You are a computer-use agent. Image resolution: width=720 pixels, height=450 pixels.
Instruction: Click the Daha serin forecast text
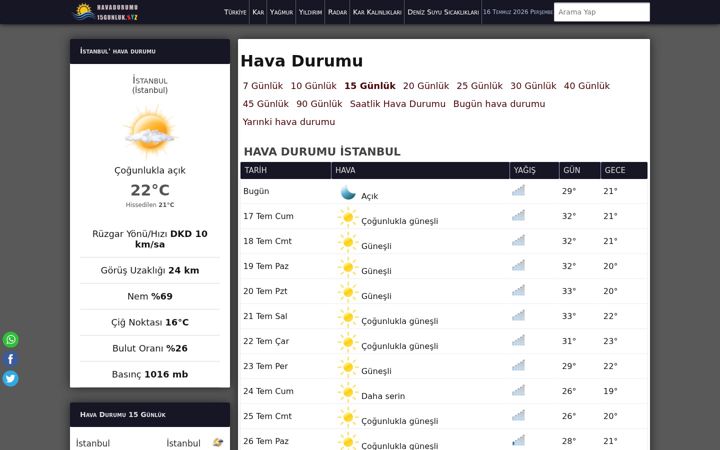tap(383, 396)
